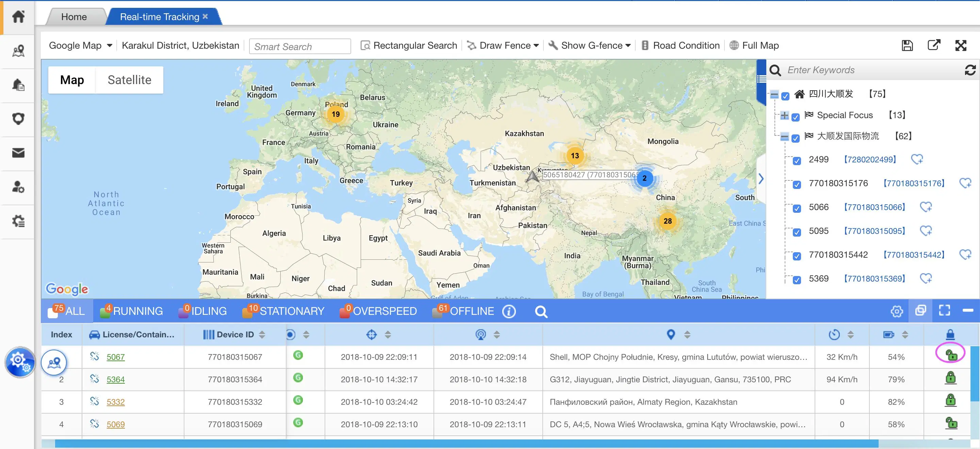The height and width of the screenshot is (449, 980).
Task: Click Rectangular Search button
Action: (x=409, y=45)
